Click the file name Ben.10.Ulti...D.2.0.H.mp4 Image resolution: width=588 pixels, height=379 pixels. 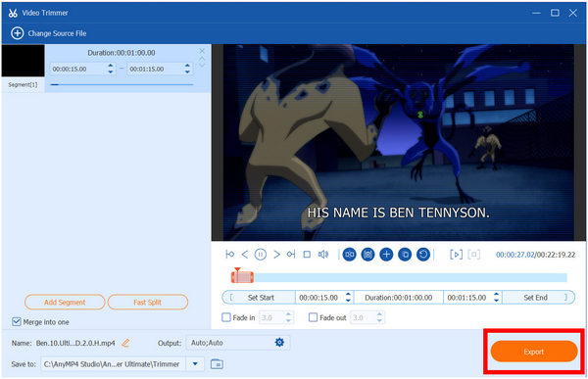[x=75, y=343]
